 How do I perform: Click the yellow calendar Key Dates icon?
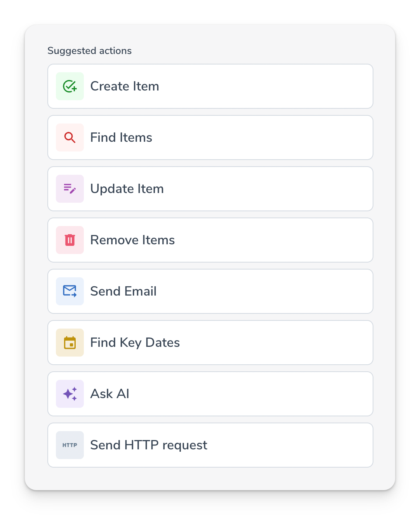tap(70, 343)
